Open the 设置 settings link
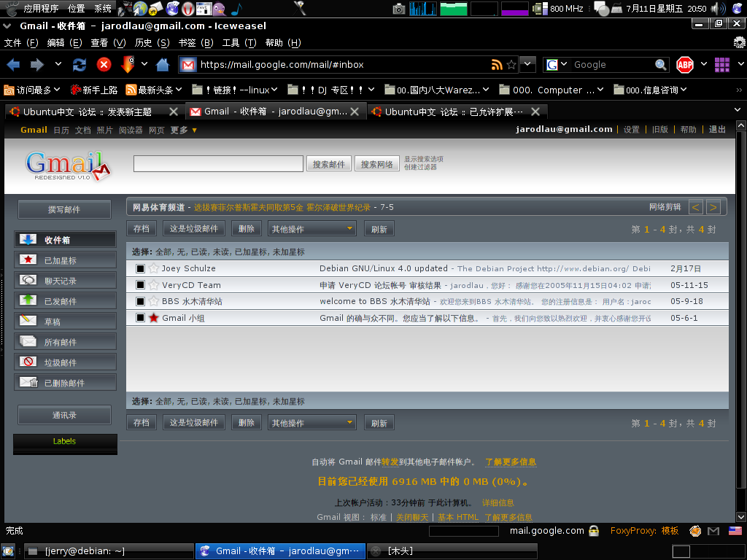Viewport: 747px width, 560px height. click(x=631, y=130)
